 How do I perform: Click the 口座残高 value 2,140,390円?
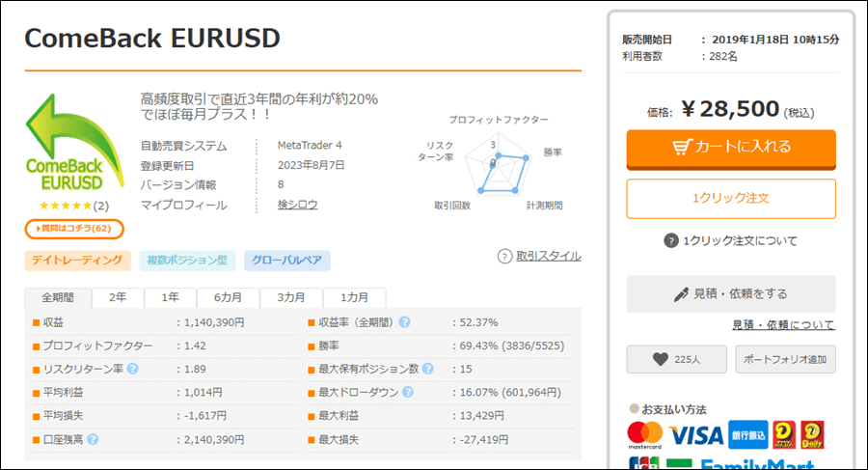[214, 439]
